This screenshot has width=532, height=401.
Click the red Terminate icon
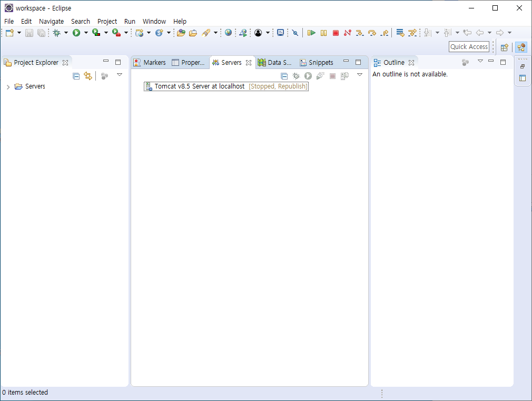(x=336, y=33)
